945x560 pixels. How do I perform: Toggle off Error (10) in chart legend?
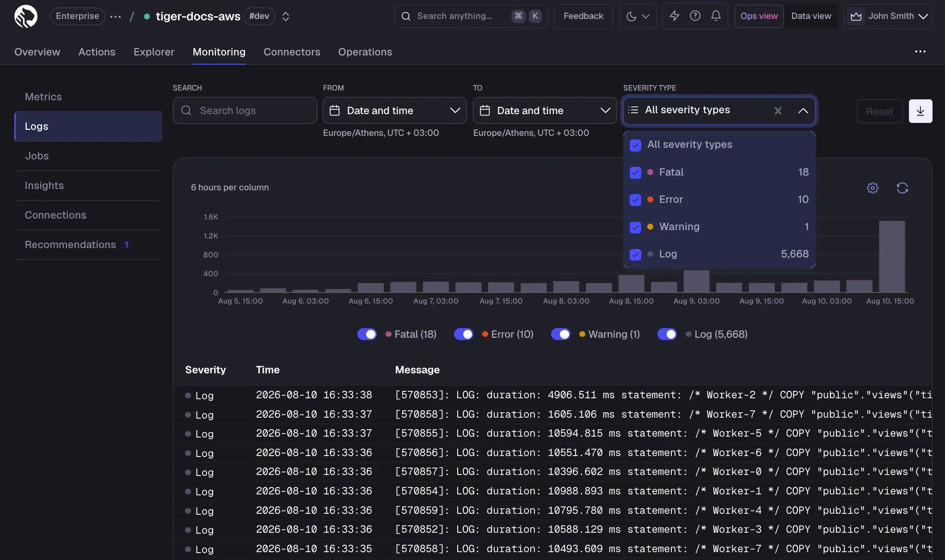click(x=464, y=334)
